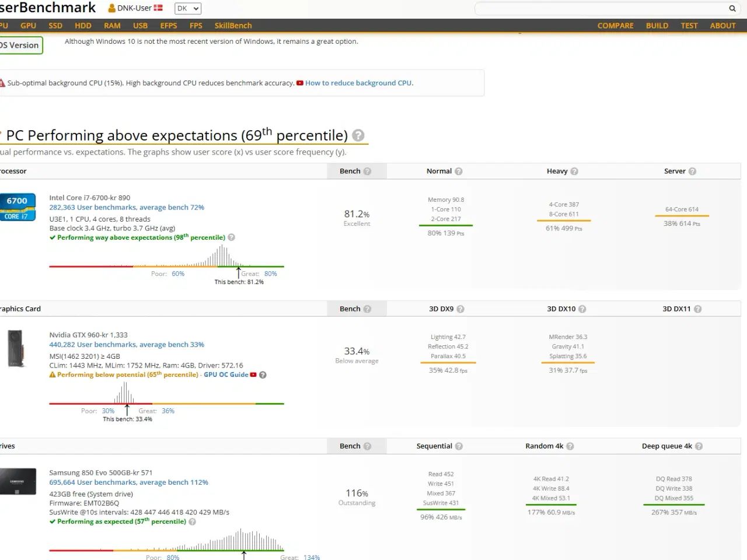Click help icon next to Heavy header
Image resolution: width=747 pixels, height=560 pixels.
pyautogui.click(x=574, y=171)
